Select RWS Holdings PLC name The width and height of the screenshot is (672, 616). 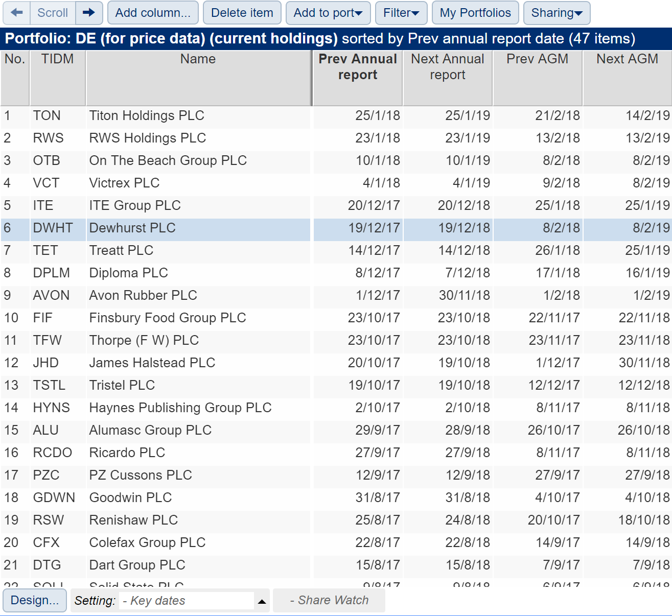148,138
